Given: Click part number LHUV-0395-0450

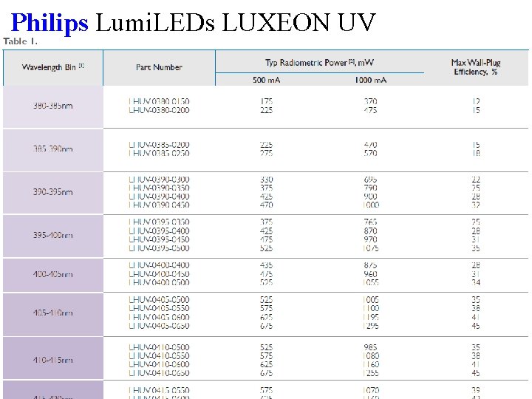Looking at the screenshot, I should (159, 239).
